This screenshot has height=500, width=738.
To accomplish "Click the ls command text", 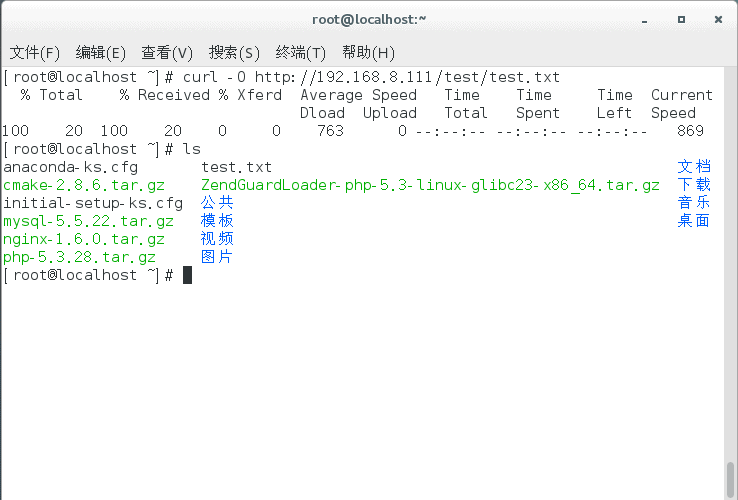I will (192, 149).
